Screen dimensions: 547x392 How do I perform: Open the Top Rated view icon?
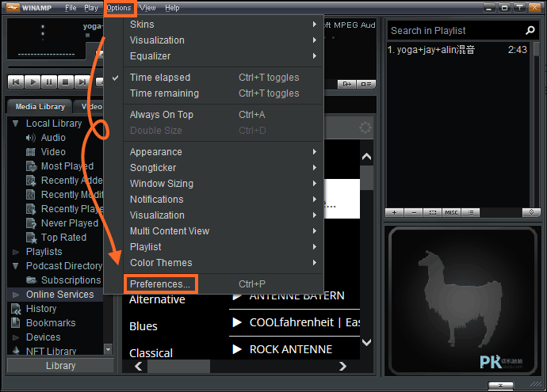(x=32, y=238)
